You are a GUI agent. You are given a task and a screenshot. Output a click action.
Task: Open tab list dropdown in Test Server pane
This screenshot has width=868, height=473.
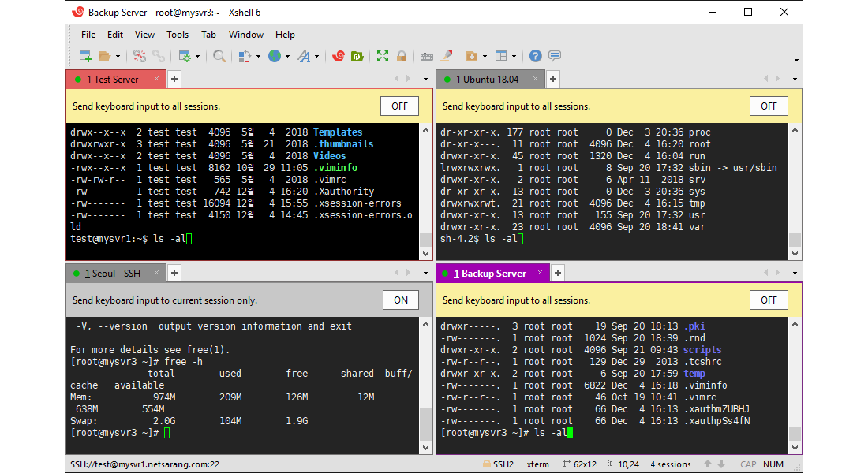[x=425, y=80]
